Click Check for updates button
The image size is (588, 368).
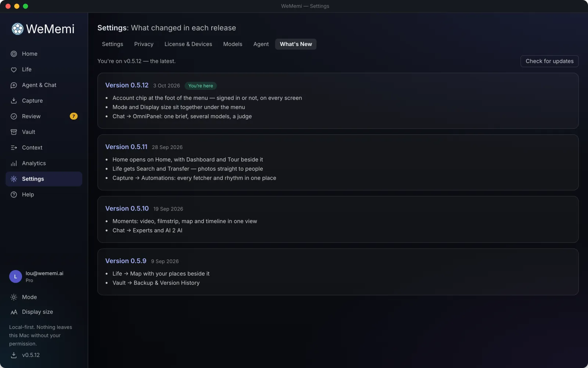(x=549, y=61)
